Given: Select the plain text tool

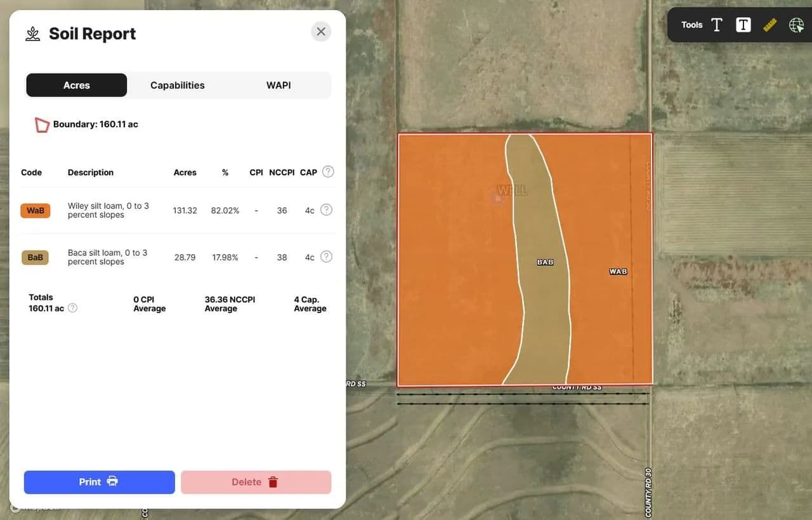Looking at the screenshot, I should (717, 25).
